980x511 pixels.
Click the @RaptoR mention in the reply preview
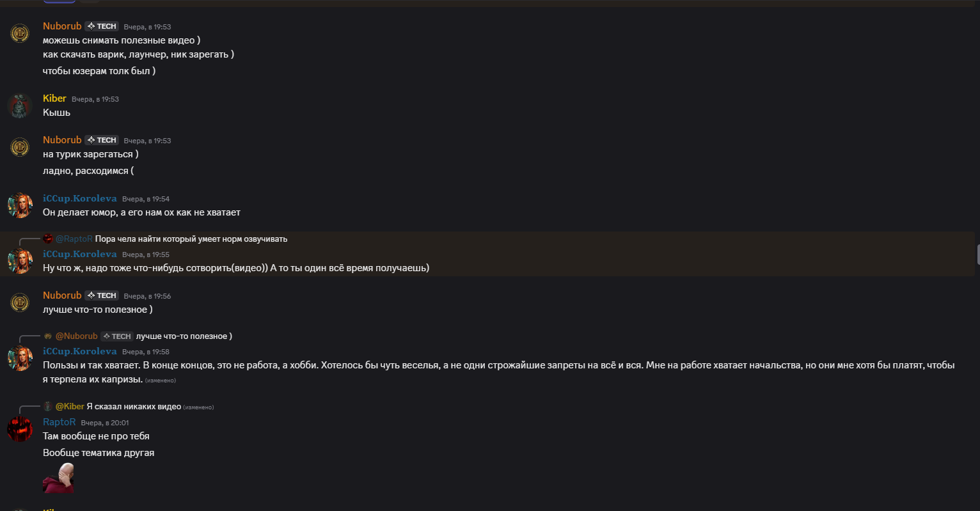(x=74, y=239)
